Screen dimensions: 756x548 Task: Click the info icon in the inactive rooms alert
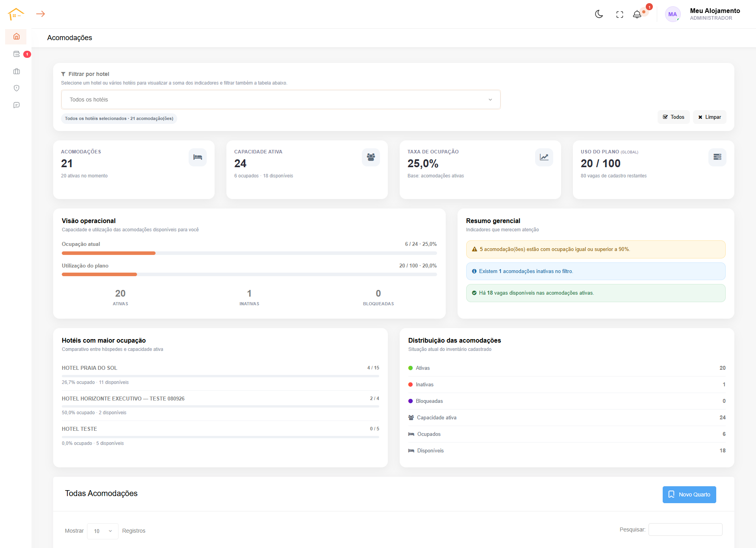tap(474, 271)
